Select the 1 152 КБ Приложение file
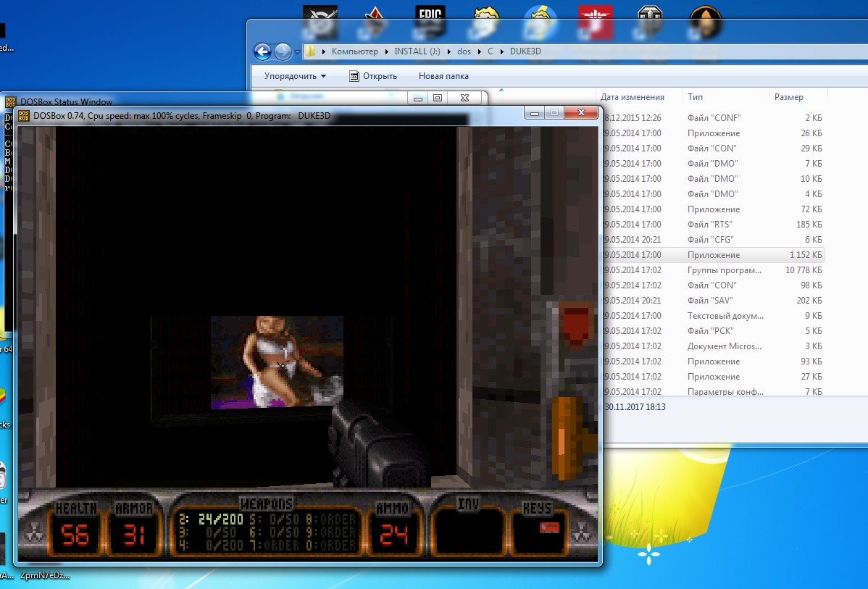The image size is (868, 589). pos(713,255)
